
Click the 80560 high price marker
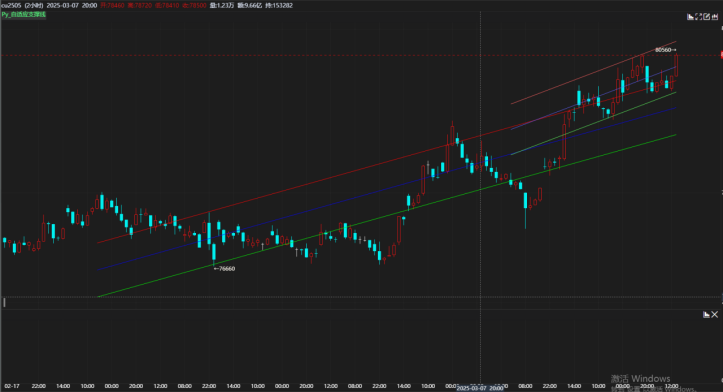pos(665,50)
